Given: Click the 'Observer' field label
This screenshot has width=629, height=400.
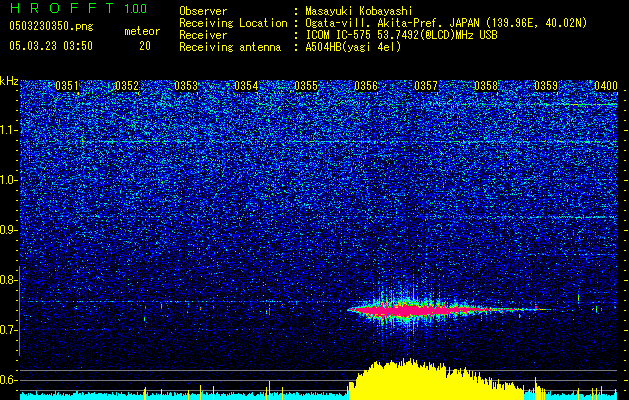Looking at the screenshot, I should [x=203, y=11].
